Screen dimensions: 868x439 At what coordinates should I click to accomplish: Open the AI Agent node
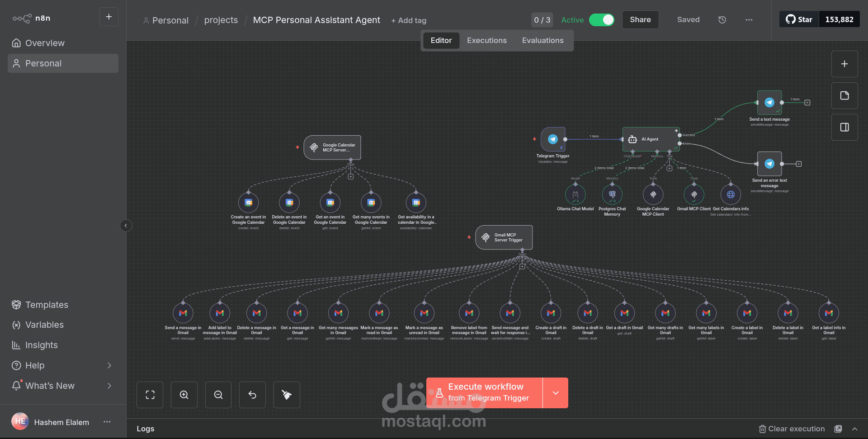point(651,139)
